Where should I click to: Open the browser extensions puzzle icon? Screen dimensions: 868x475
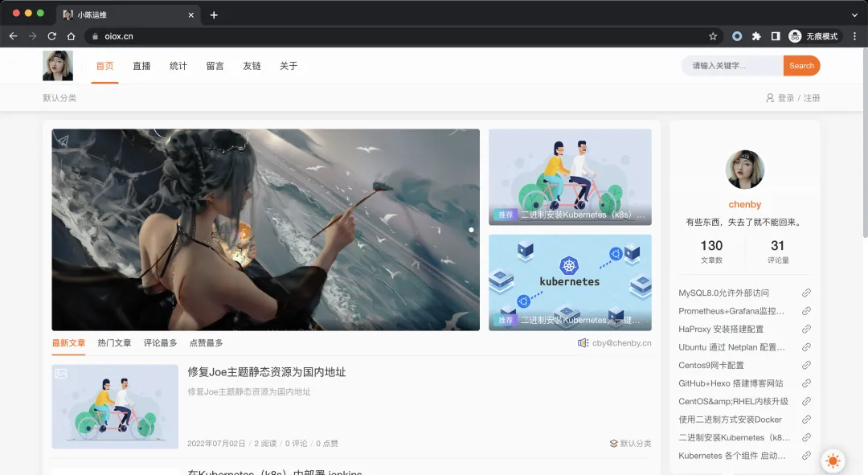click(756, 36)
